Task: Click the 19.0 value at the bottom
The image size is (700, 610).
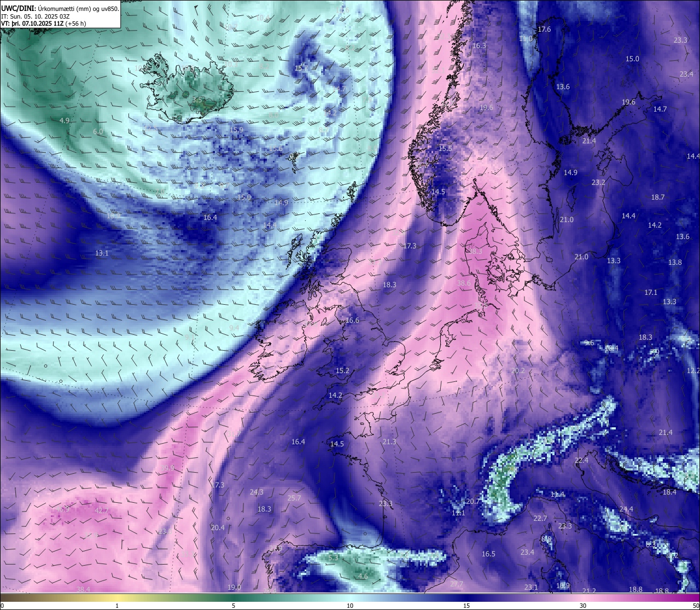Action: [x=234, y=588]
